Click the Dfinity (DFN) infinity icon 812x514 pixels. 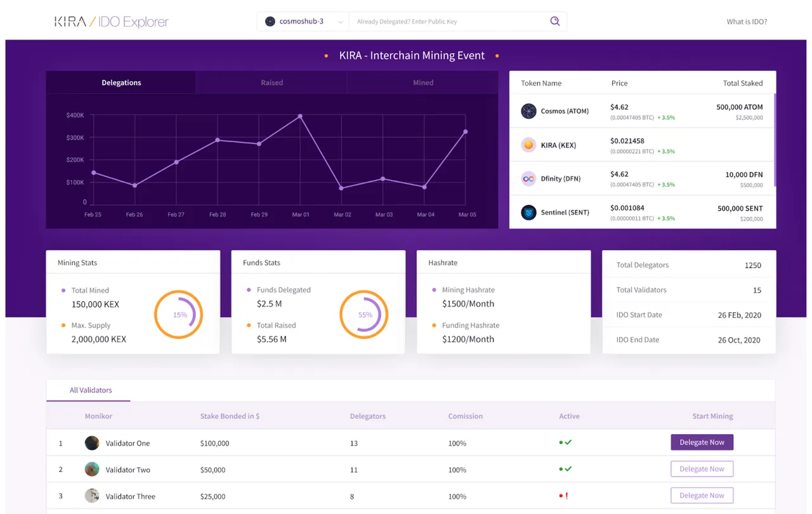point(528,179)
